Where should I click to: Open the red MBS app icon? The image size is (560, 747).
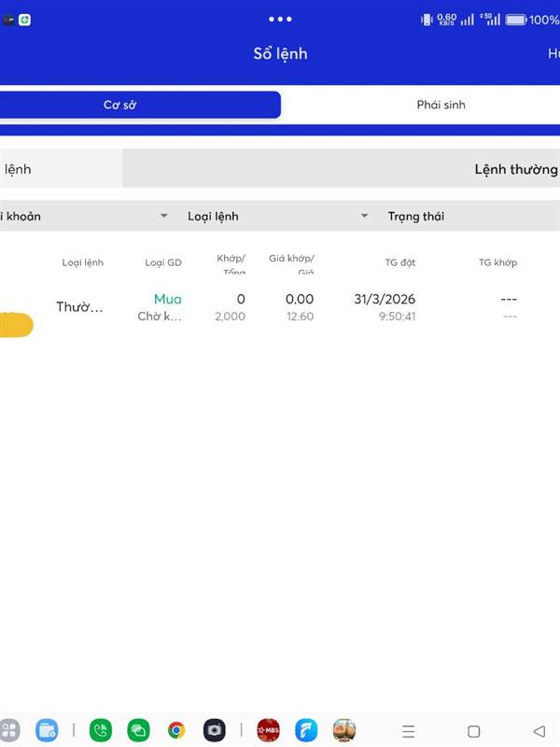coord(268,730)
